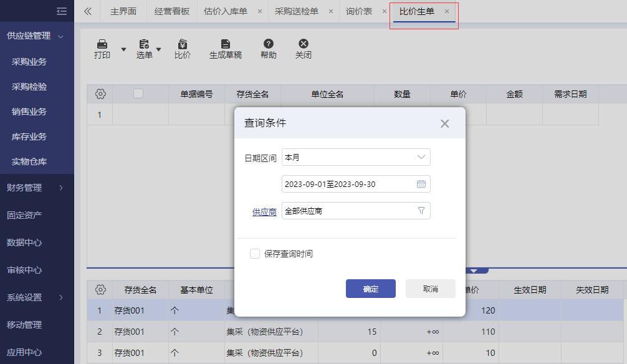The image size is (627, 364).
Task: Click the 选单 toolbar icon
Action: tap(144, 44)
